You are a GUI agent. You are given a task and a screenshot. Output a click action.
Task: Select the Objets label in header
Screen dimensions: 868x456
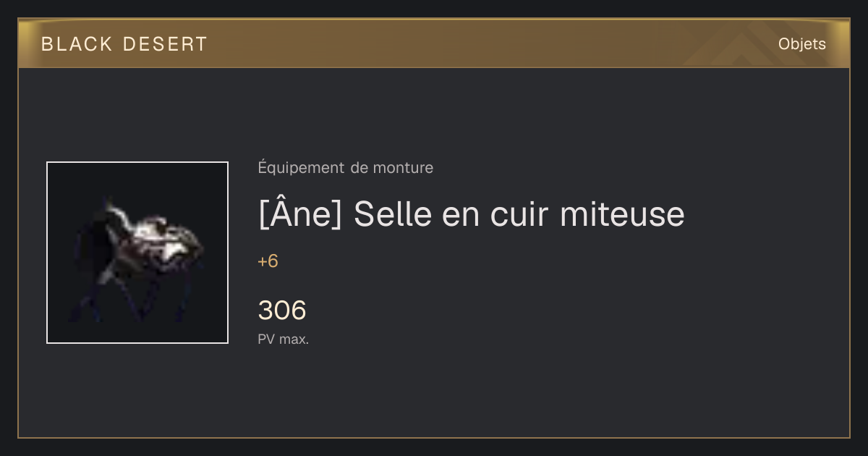tap(801, 44)
